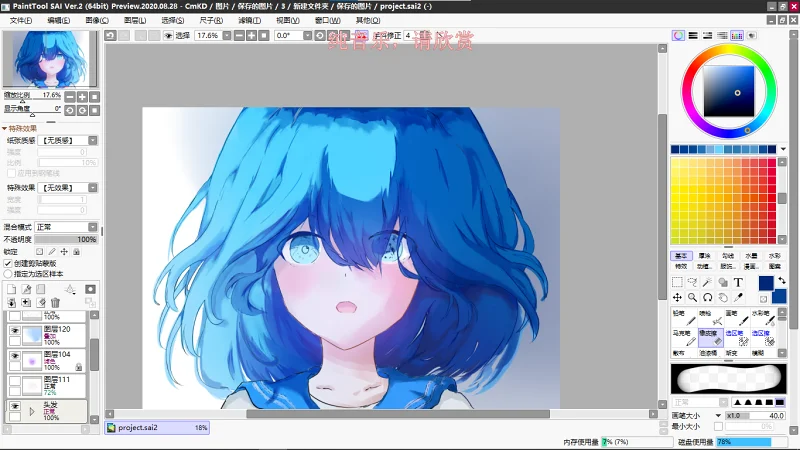Select the magic wand tool
This screenshot has height=450, width=800.
pyautogui.click(x=708, y=282)
